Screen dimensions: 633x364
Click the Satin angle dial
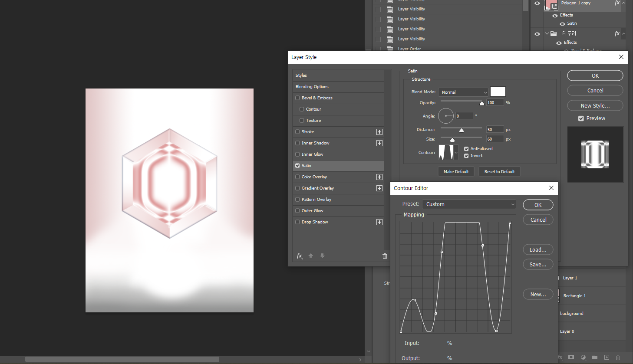446,116
